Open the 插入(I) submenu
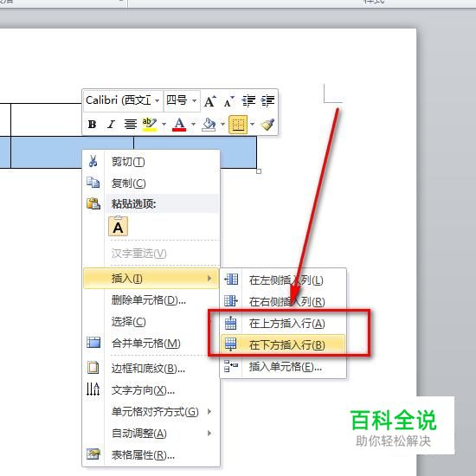476x476 pixels. click(151, 278)
